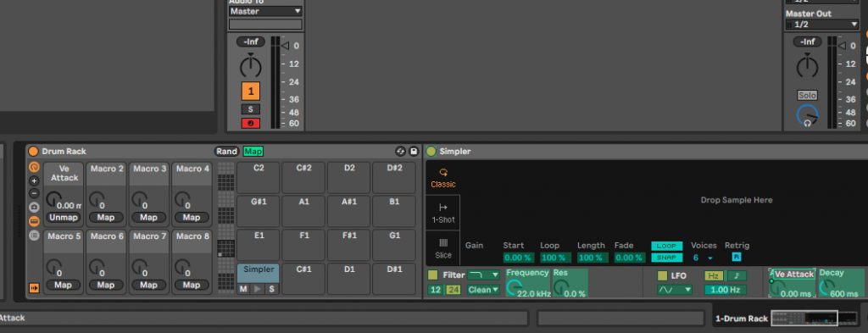Toggle the Drum Rack device activator
The height and width of the screenshot is (333, 868).
click(x=33, y=151)
